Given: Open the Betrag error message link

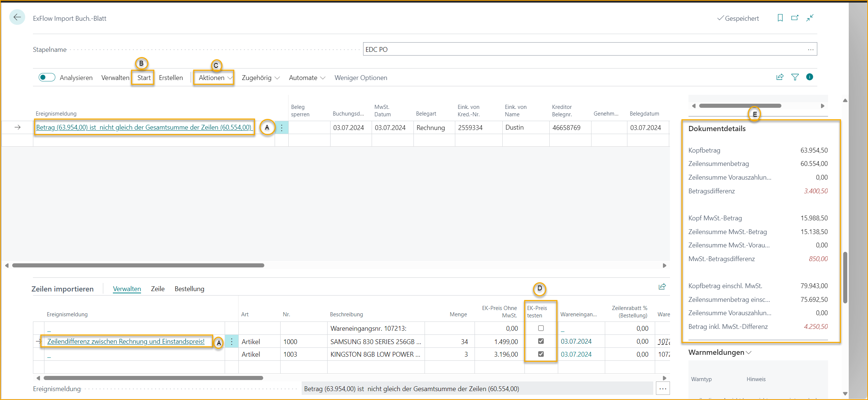Looking at the screenshot, I should [144, 127].
